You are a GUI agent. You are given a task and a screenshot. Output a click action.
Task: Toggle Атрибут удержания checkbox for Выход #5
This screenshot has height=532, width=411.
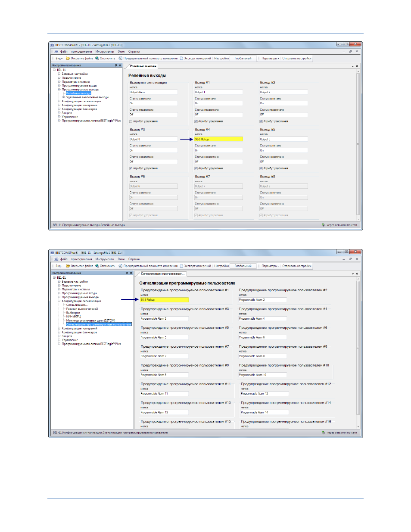(x=261, y=168)
